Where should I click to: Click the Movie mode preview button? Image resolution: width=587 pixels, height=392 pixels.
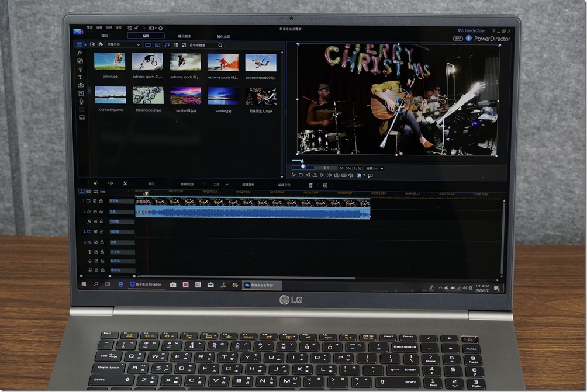(326, 168)
